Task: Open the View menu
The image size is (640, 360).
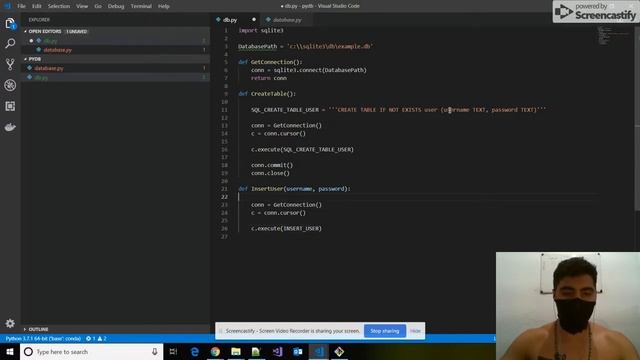Action: (82, 6)
